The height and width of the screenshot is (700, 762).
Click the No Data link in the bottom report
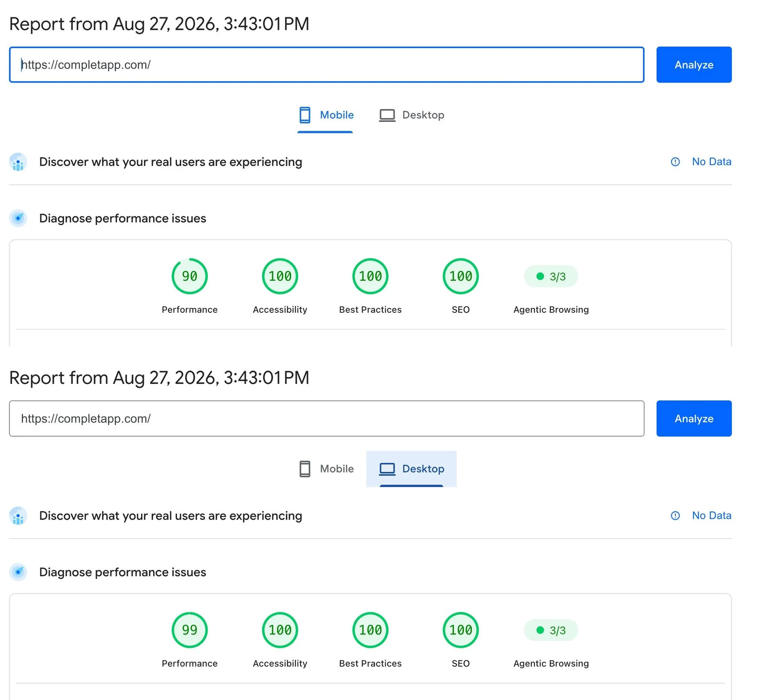712,515
